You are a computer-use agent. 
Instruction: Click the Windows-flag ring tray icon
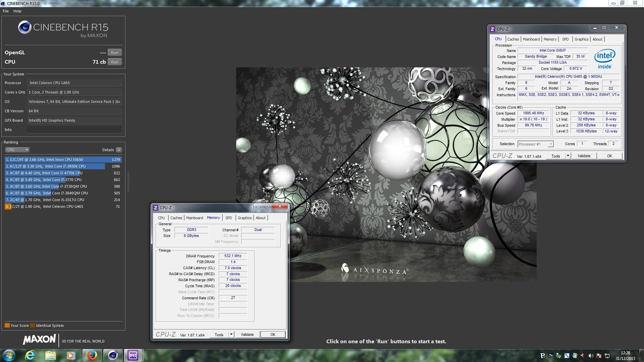(575, 356)
